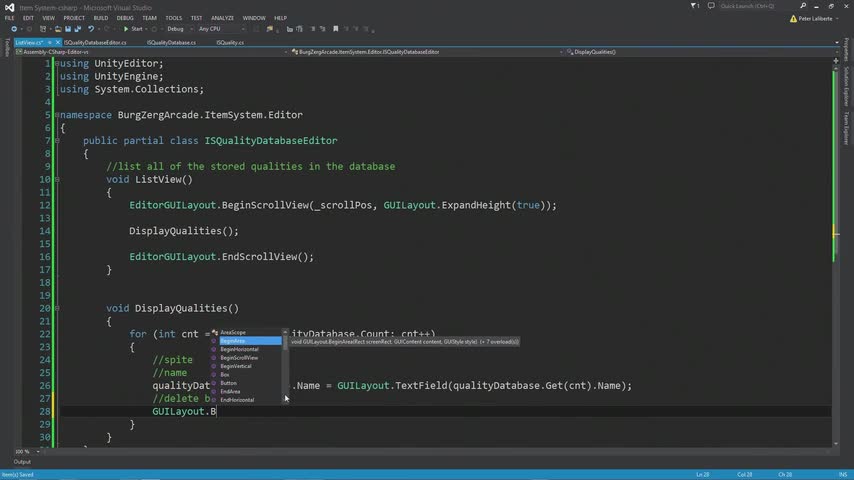Open the Peter Laliberte account dropdown
The image size is (854, 480).
819,19
